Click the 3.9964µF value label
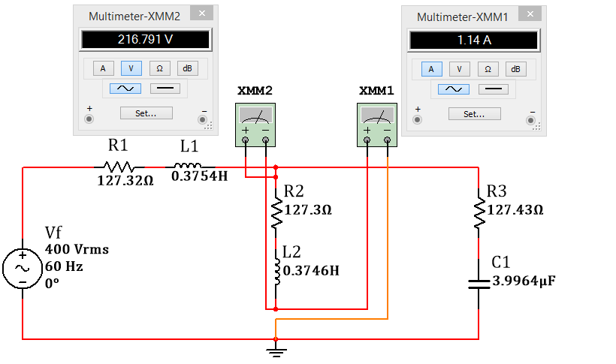616x364 pixels. click(524, 281)
